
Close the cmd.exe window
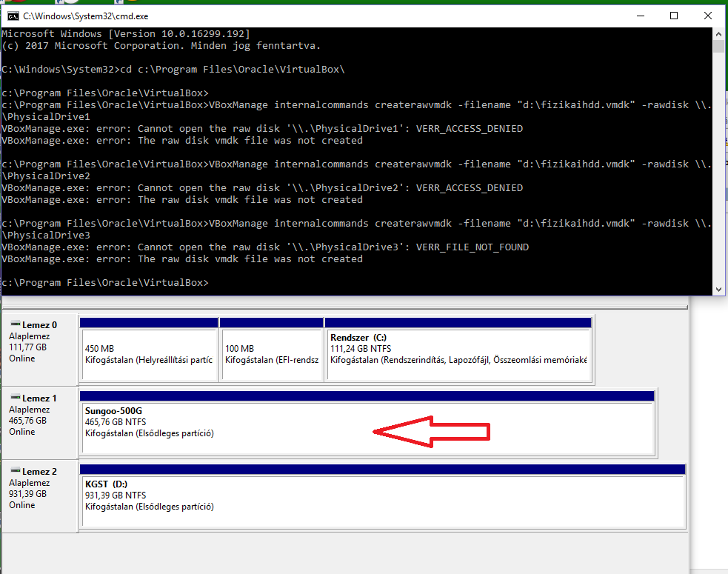pyautogui.click(x=707, y=16)
